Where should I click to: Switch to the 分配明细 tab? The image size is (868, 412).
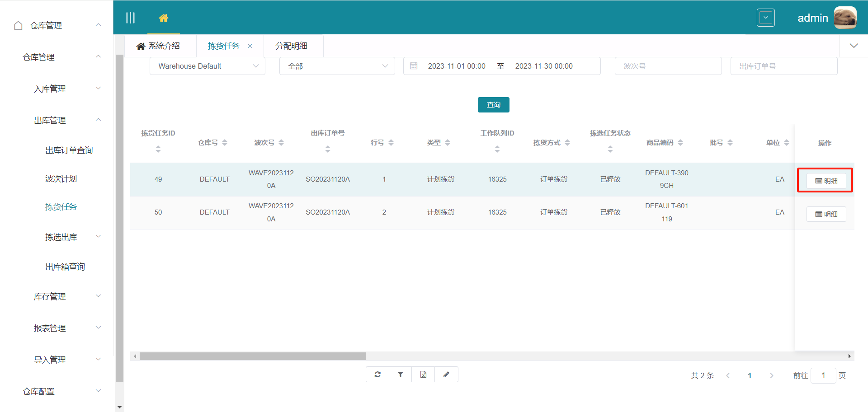(293, 46)
